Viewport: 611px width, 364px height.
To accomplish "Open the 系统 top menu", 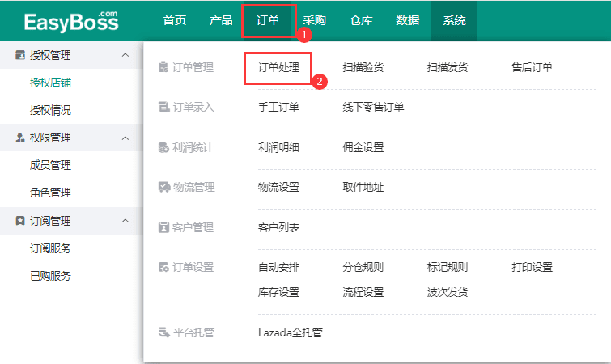I will tap(454, 21).
